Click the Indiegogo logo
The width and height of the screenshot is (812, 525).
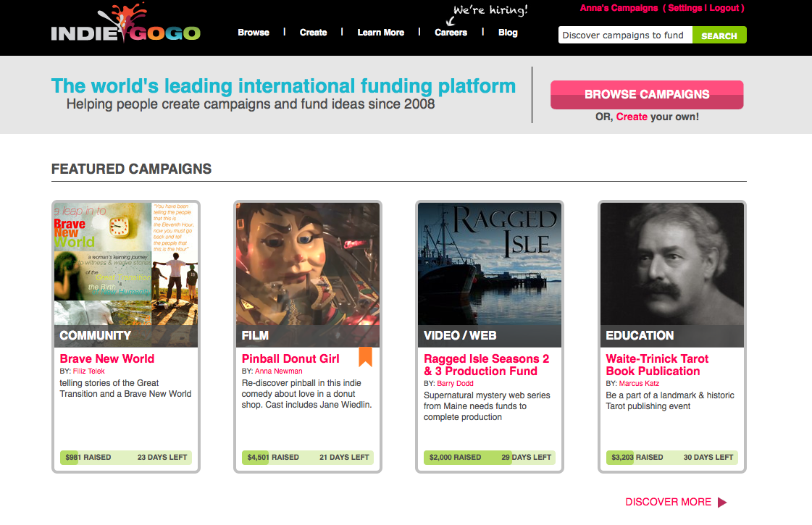pyautogui.click(x=125, y=28)
